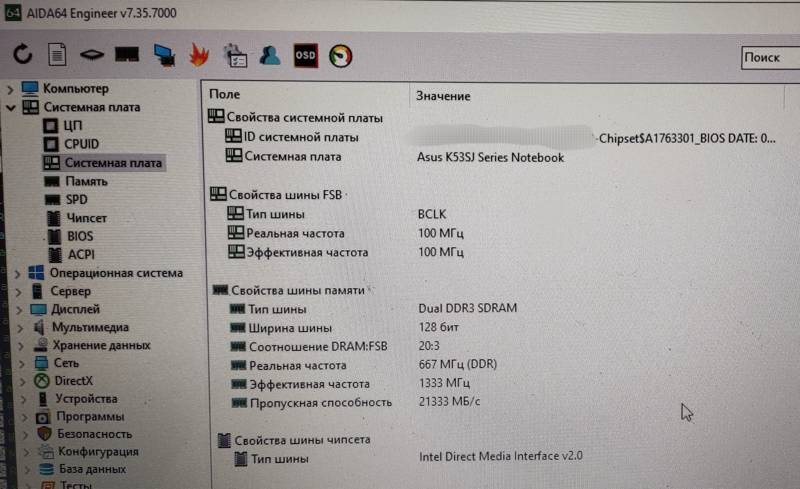Screen dimensions: 800x489
Task: Open the network computer monitor icon
Action: pyautogui.click(x=164, y=55)
